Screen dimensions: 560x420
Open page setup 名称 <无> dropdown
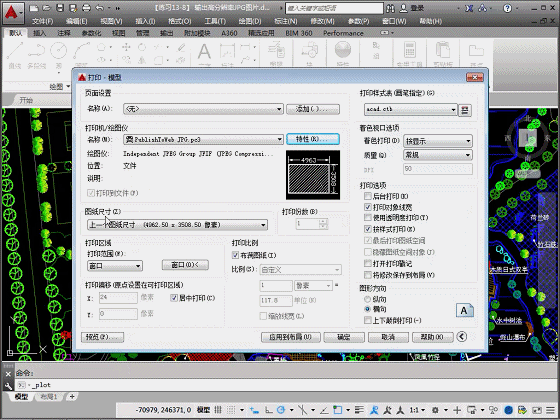(203, 109)
